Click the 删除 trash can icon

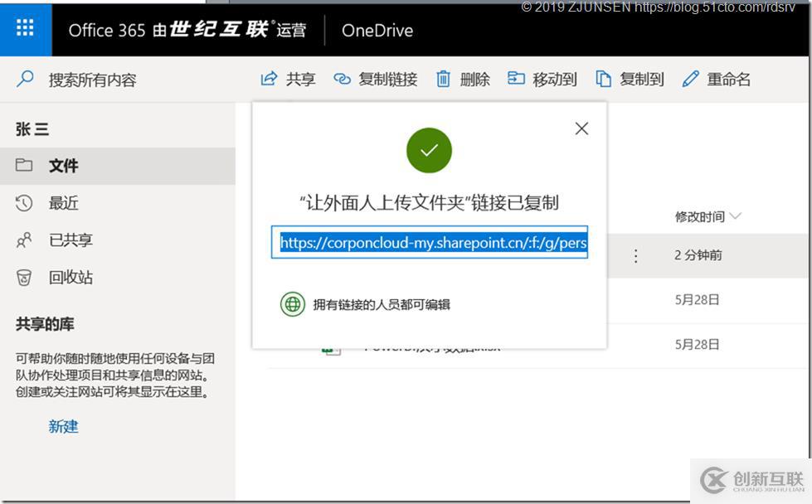point(443,80)
